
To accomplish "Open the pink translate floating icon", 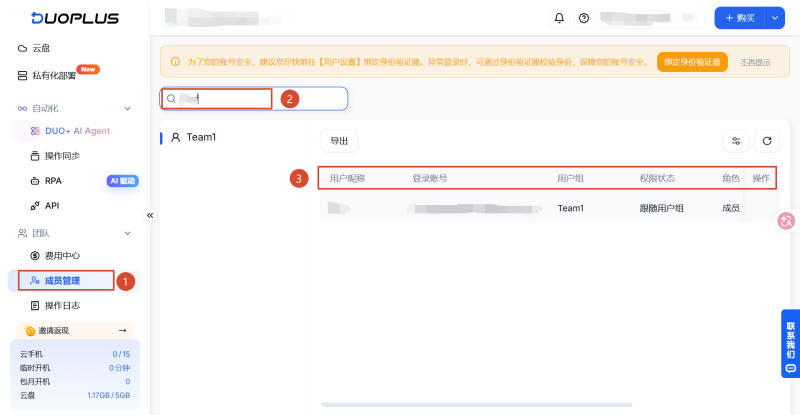I will (x=786, y=221).
